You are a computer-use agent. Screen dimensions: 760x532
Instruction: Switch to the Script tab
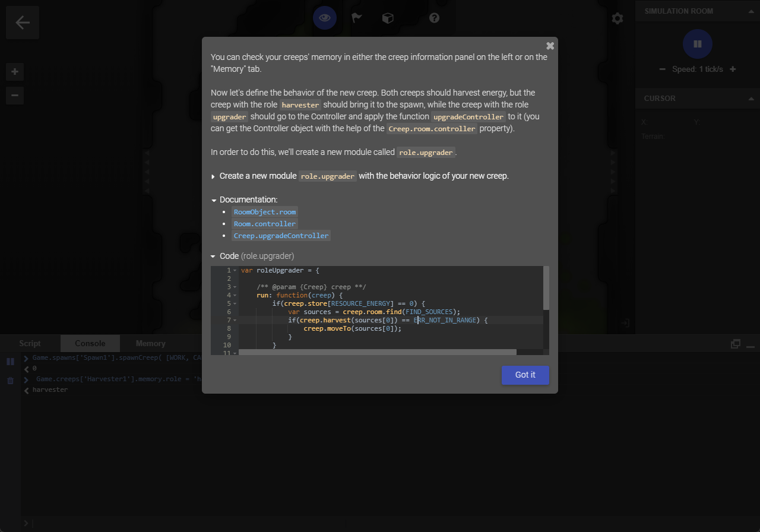(30, 343)
